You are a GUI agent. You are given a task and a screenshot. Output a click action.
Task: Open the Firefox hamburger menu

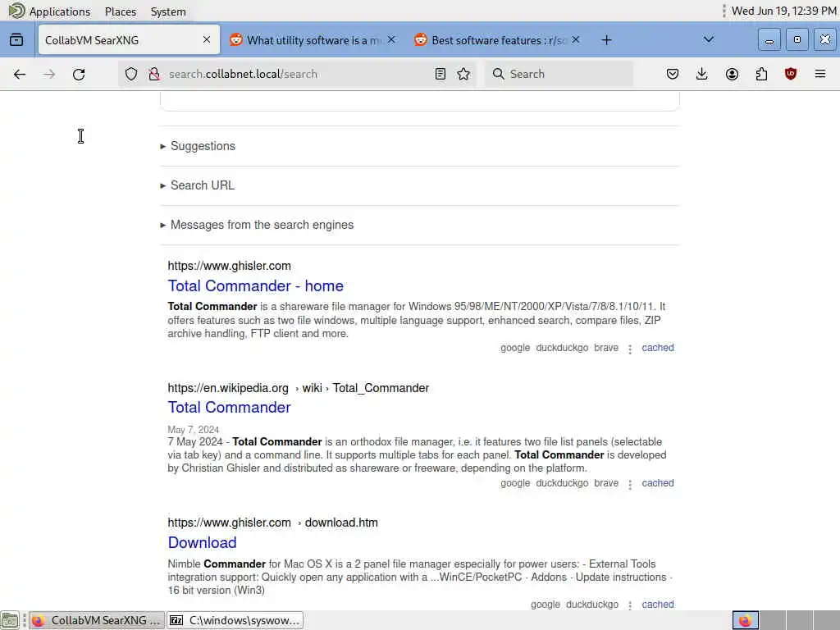click(820, 74)
